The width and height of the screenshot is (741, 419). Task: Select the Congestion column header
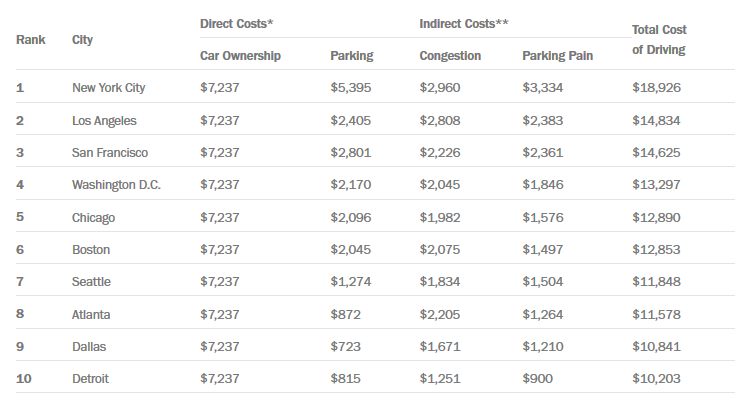pyautogui.click(x=450, y=56)
